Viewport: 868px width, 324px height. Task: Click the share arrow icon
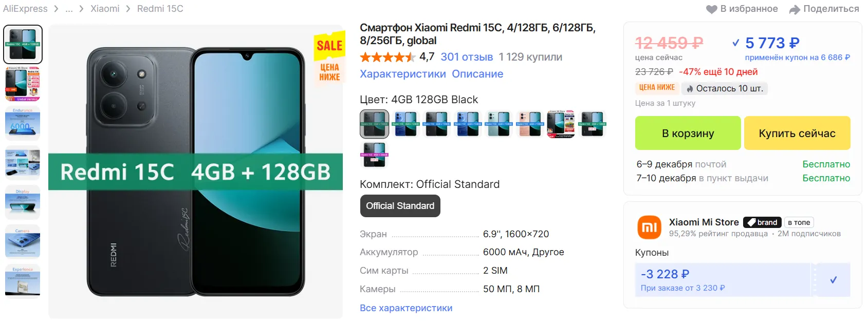click(x=795, y=9)
